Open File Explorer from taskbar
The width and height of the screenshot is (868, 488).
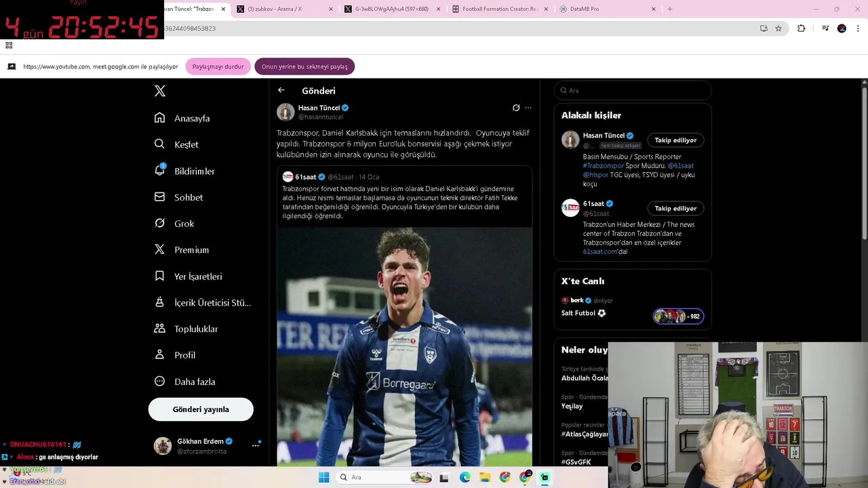(x=485, y=478)
